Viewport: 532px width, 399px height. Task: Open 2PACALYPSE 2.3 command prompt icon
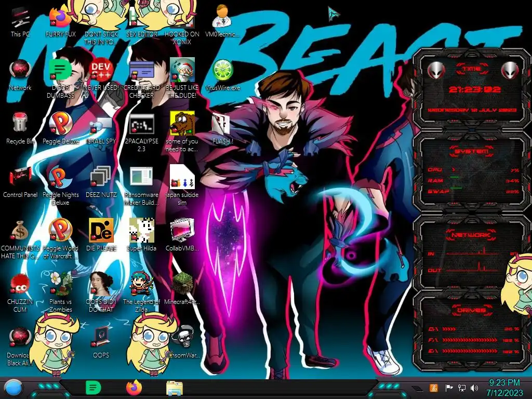coord(141,124)
